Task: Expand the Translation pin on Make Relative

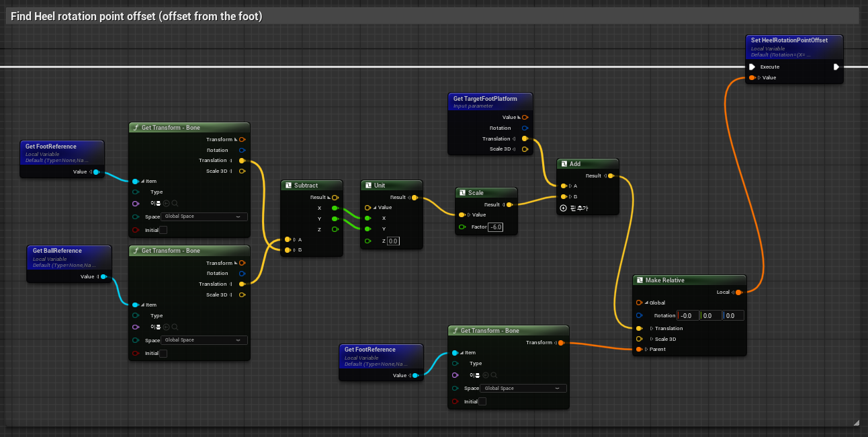Action: tap(652, 328)
